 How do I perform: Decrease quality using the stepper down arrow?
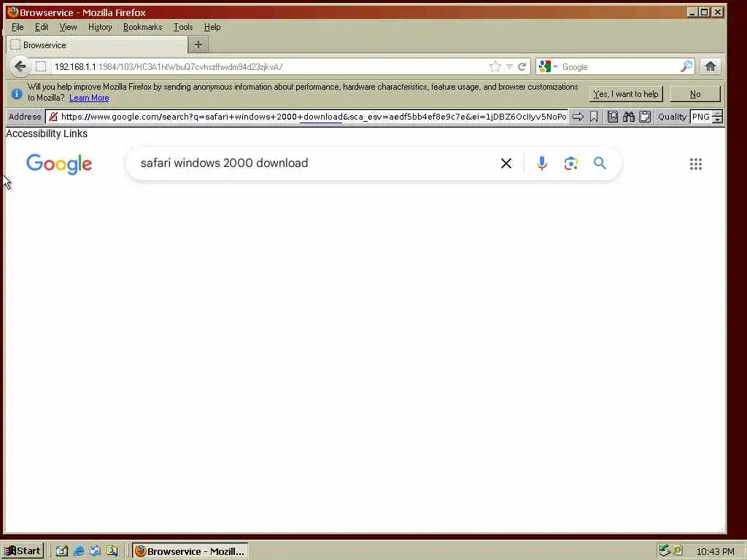718,120
